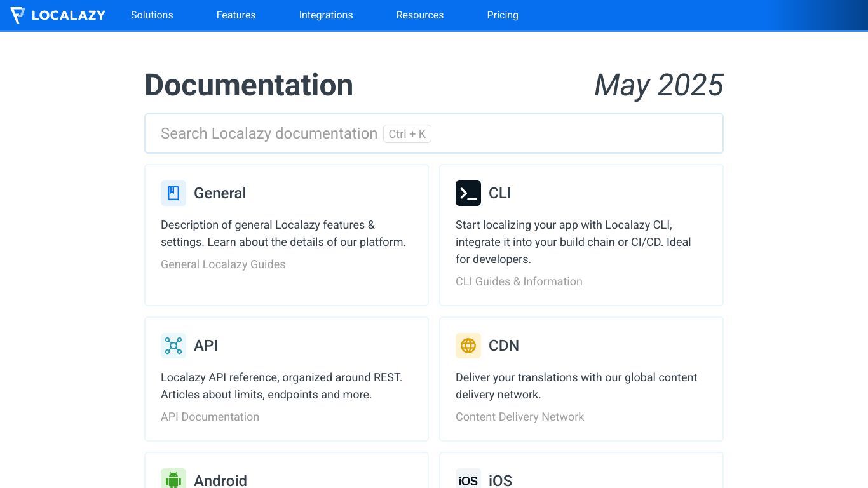Click the CDN globe icon
Image resolution: width=868 pixels, height=488 pixels.
click(468, 346)
